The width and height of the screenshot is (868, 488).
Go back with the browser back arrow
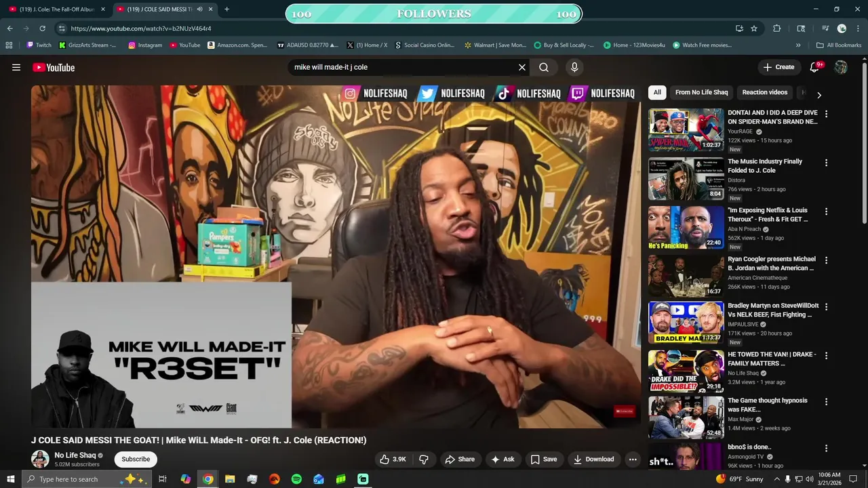[9, 28]
